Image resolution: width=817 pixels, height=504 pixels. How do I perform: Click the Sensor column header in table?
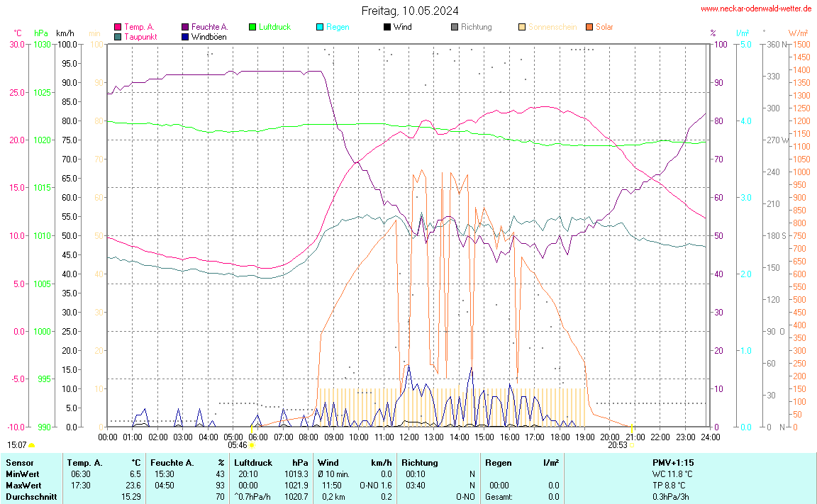click(x=19, y=463)
